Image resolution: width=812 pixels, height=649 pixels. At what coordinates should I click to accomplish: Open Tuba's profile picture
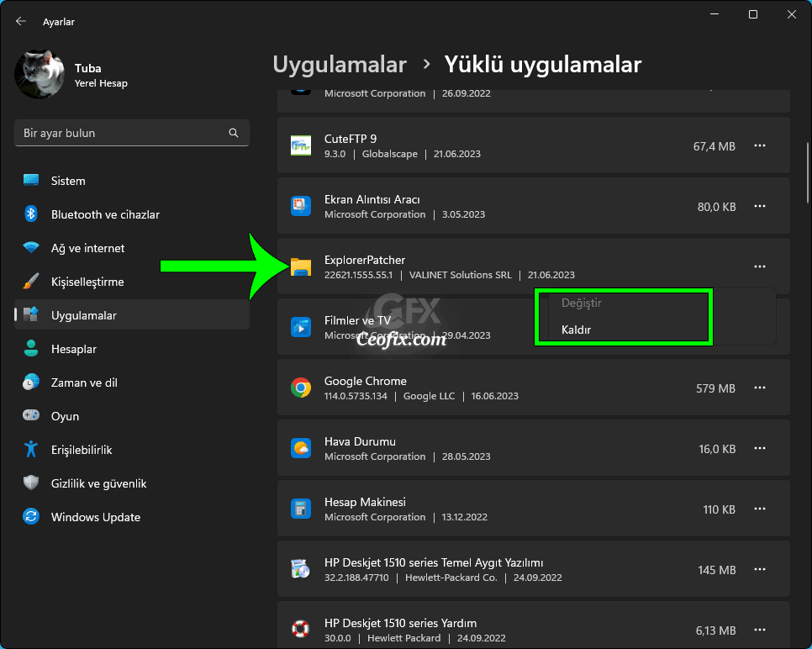[x=39, y=74]
